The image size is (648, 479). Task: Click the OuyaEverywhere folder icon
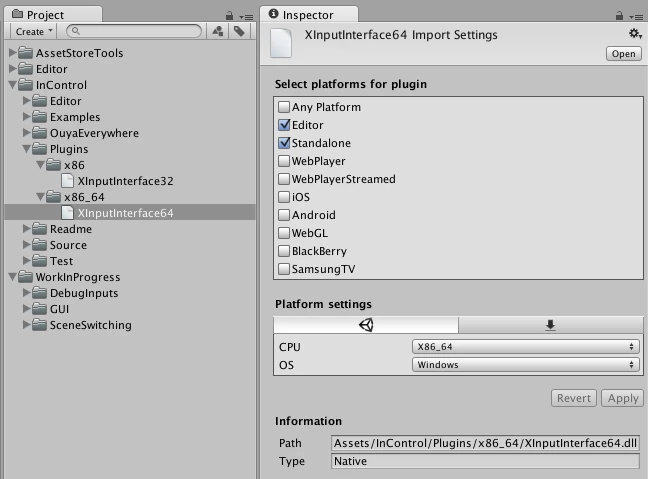(40, 133)
